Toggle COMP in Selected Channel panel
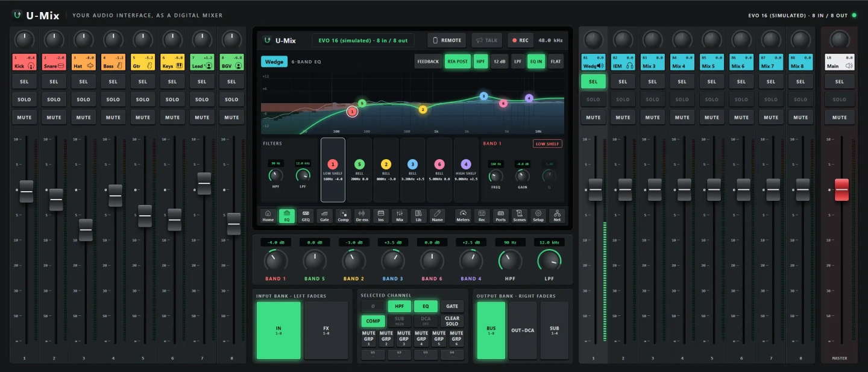This screenshot has height=372, width=868. click(x=373, y=321)
